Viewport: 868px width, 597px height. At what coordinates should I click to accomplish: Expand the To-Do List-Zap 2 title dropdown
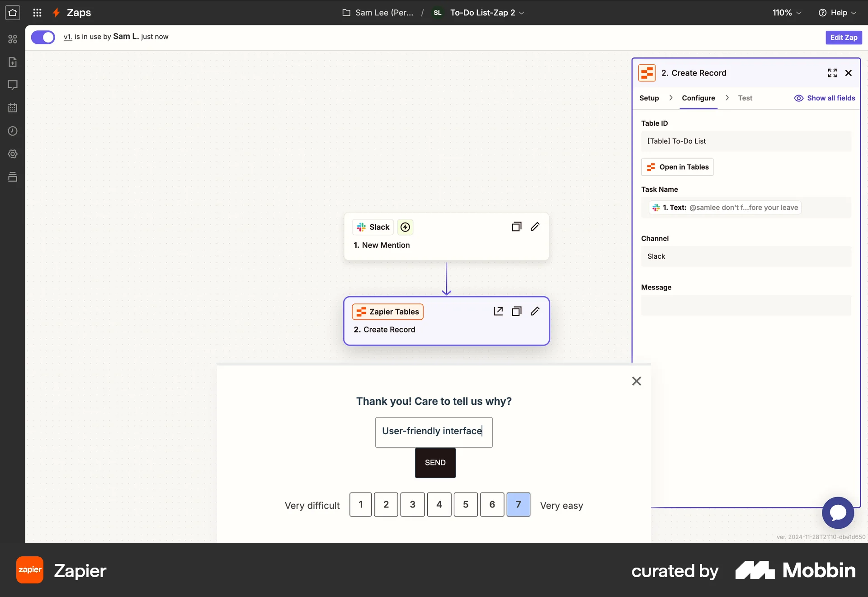(x=523, y=13)
